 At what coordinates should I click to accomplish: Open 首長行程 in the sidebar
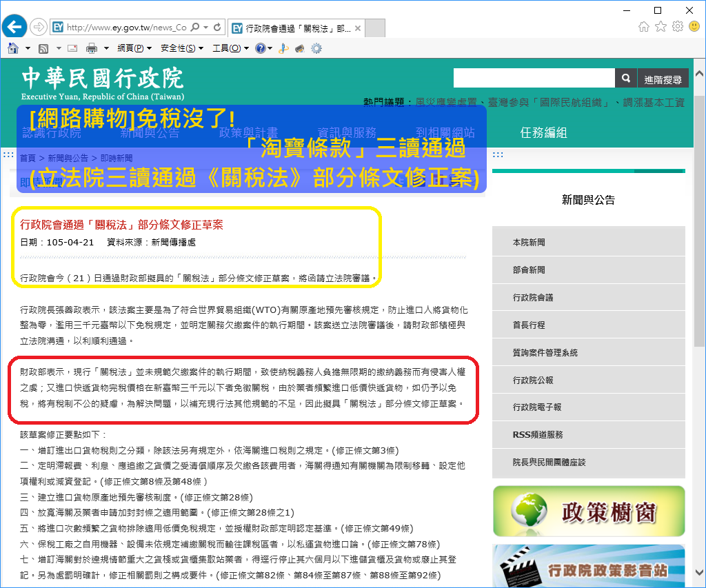(x=589, y=325)
